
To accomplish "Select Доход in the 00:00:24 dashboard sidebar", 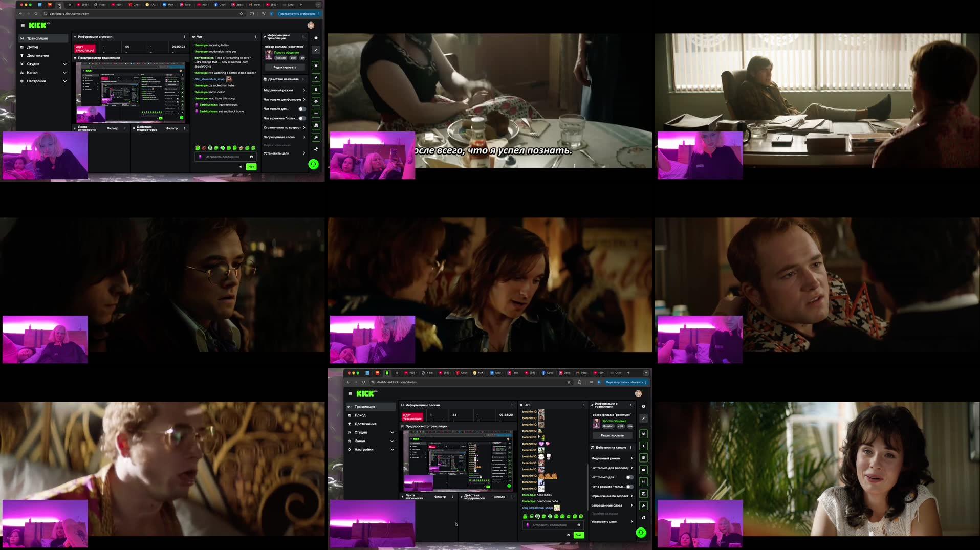I will 43,47.
